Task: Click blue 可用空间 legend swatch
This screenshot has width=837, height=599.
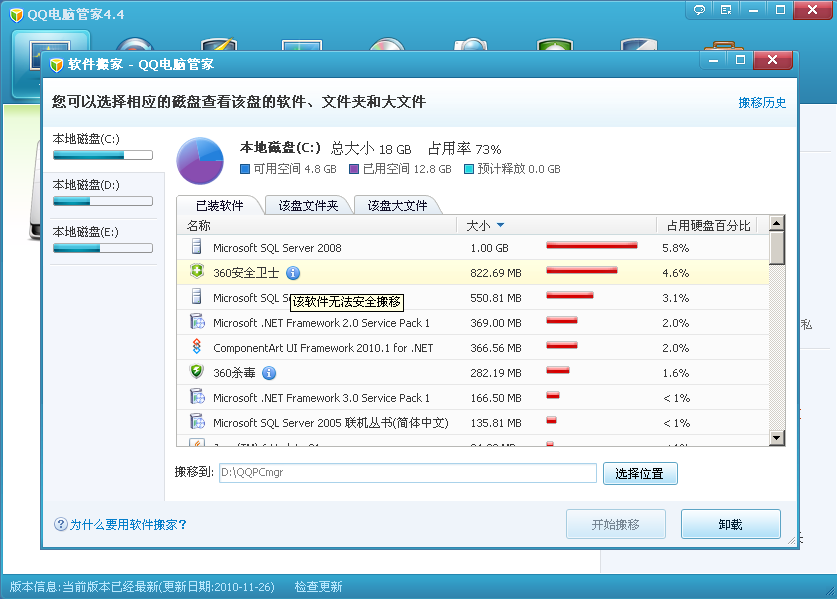Action: (245, 169)
